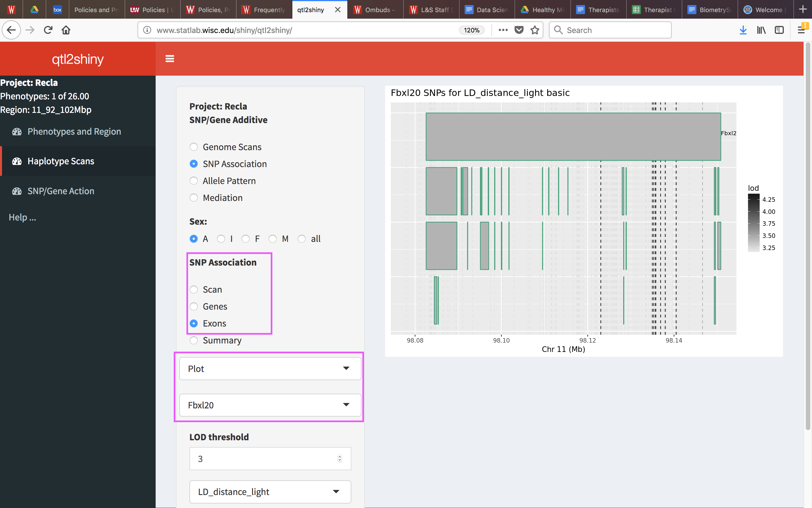Go back with the browser back arrow

click(11, 30)
